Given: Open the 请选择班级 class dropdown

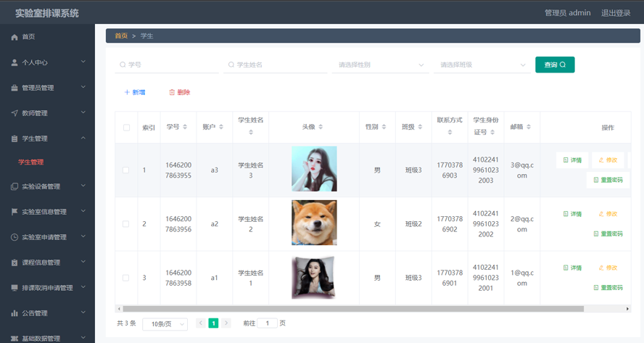Looking at the screenshot, I should point(482,65).
